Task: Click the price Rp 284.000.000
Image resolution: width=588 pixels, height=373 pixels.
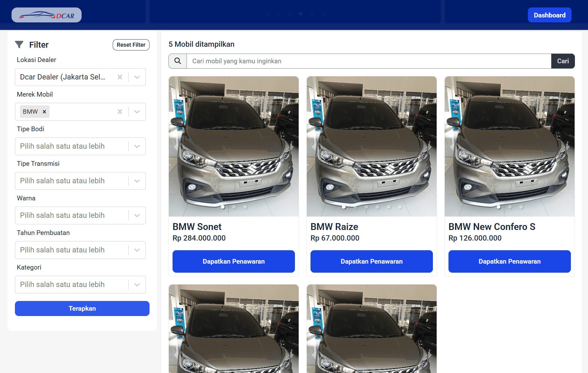Action: (x=199, y=238)
